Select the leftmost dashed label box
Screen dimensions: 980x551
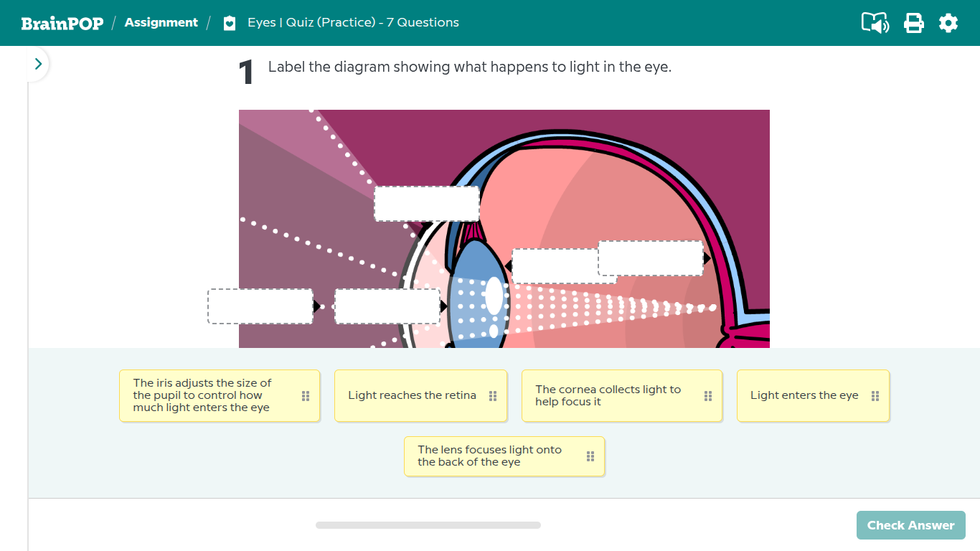click(260, 306)
